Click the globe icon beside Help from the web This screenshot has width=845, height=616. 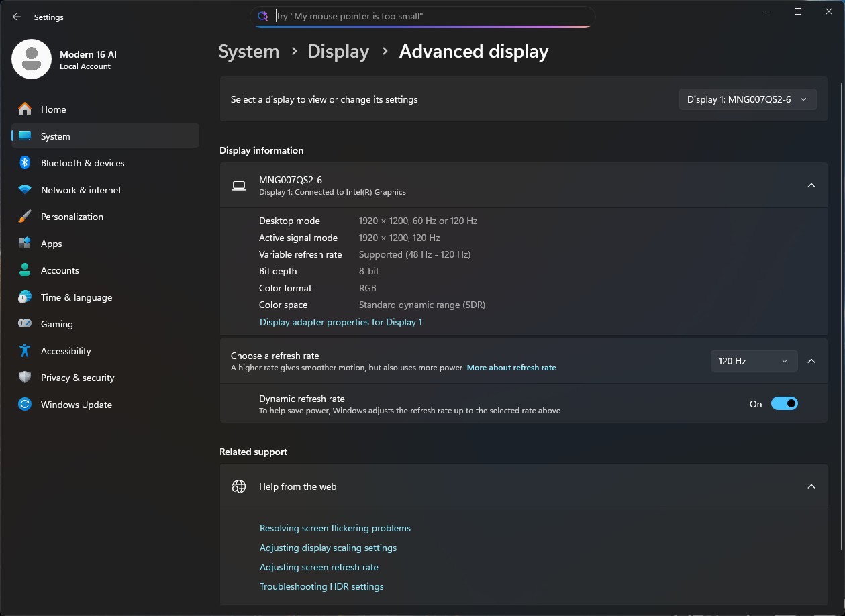click(239, 486)
